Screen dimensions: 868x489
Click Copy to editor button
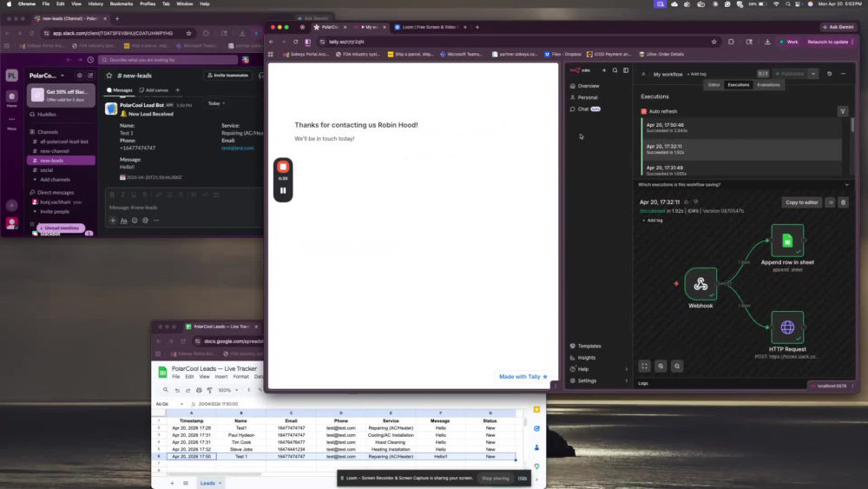(801, 202)
